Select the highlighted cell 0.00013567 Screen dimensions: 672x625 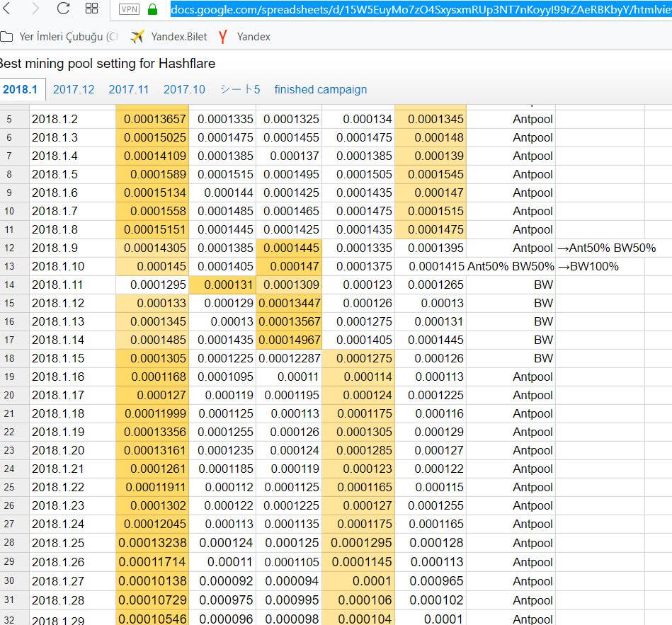[289, 322]
